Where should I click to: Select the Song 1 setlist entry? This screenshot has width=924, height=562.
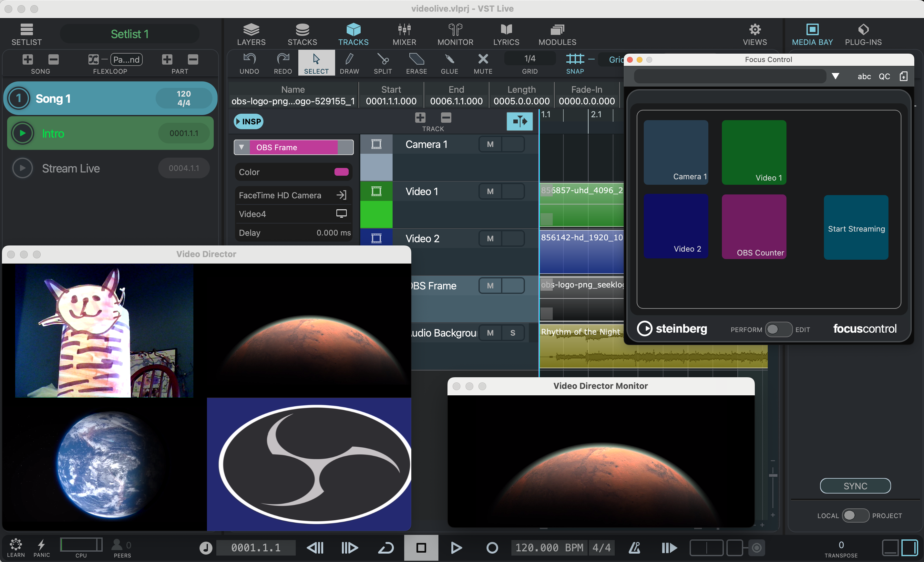tap(110, 98)
